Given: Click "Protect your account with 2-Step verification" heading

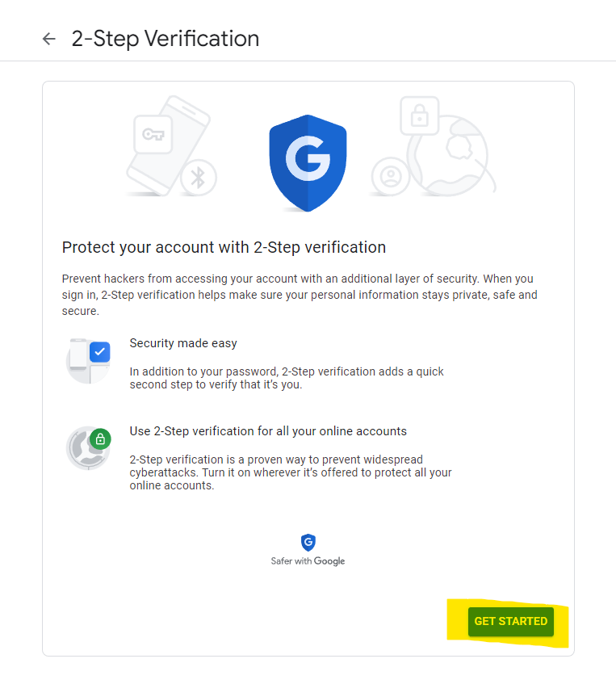Looking at the screenshot, I should (224, 247).
